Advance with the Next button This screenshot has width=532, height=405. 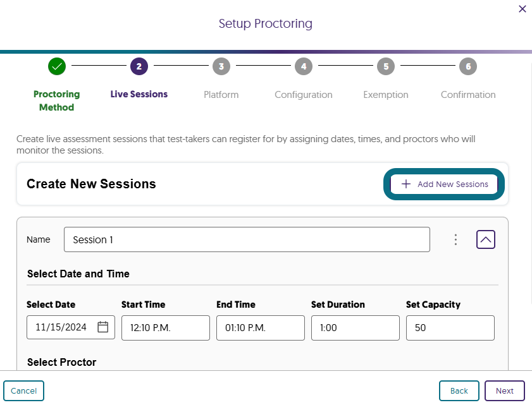coord(504,390)
